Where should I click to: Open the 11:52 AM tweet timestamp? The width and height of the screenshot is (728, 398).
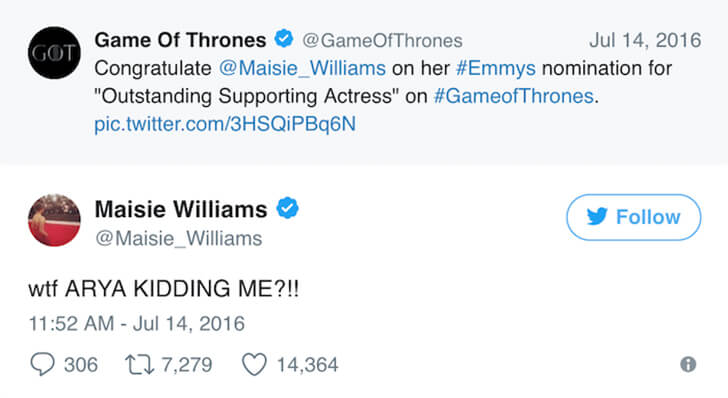tap(136, 324)
